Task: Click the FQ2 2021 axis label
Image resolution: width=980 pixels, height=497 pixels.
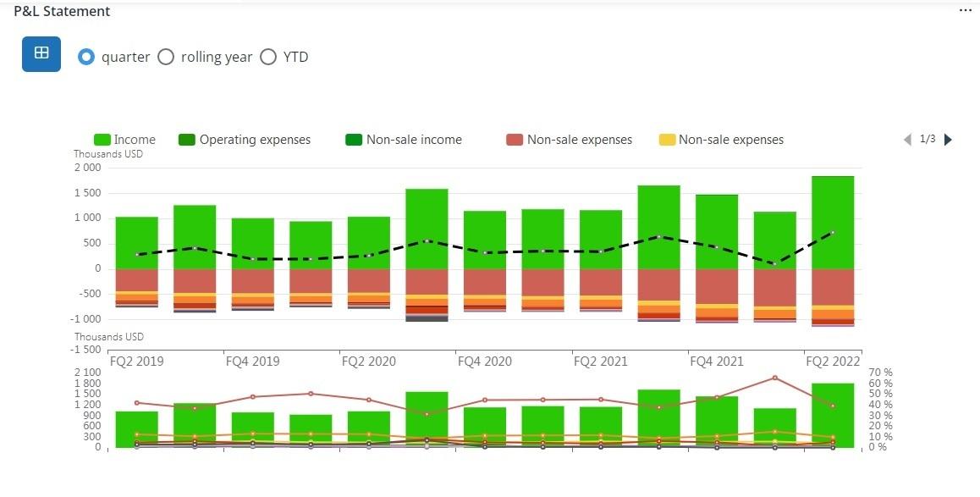Action: [x=601, y=362]
